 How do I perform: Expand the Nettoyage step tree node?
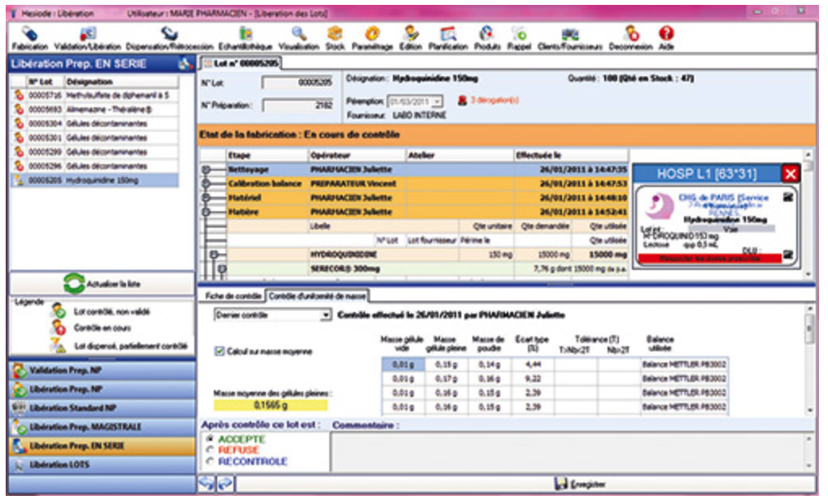(208, 170)
